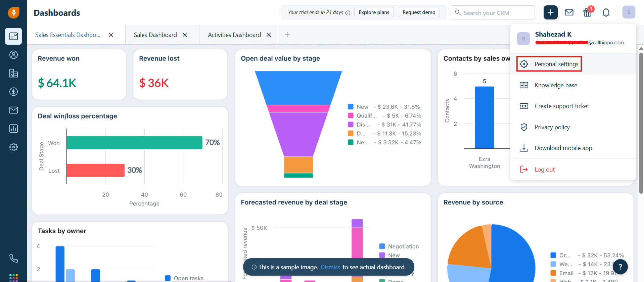Click the Download mobile app icon

524,148
